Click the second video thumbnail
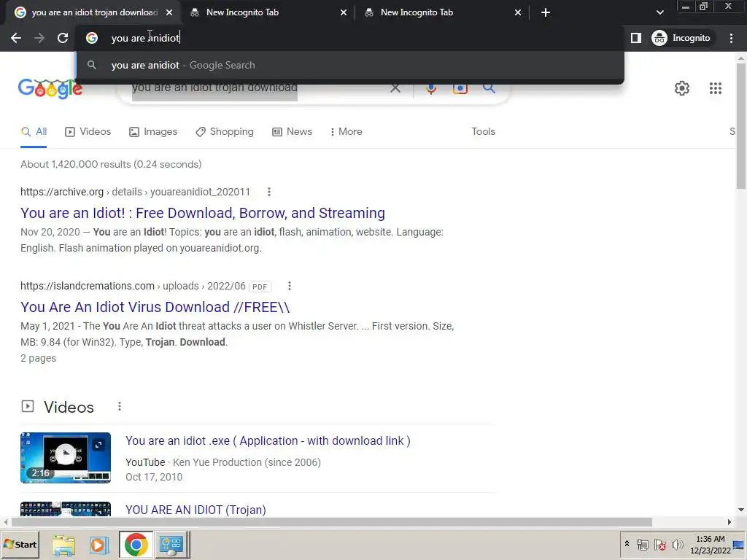747x560 pixels. [x=66, y=509]
